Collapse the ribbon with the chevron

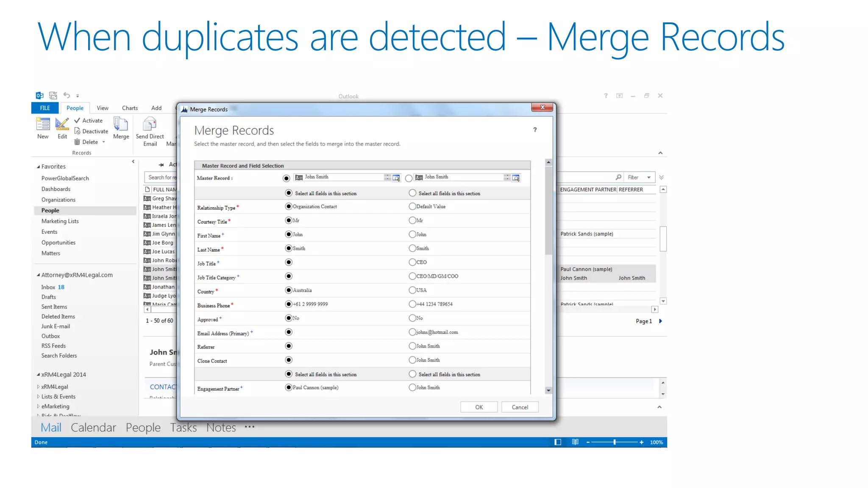[660, 153]
